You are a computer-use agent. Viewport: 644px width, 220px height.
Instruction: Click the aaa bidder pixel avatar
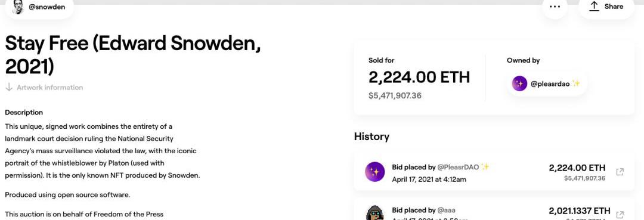[x=374, y=213]
